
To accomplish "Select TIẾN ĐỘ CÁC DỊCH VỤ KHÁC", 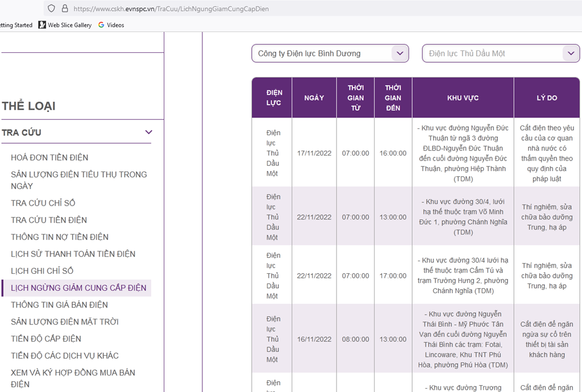I will click(65, 356).
